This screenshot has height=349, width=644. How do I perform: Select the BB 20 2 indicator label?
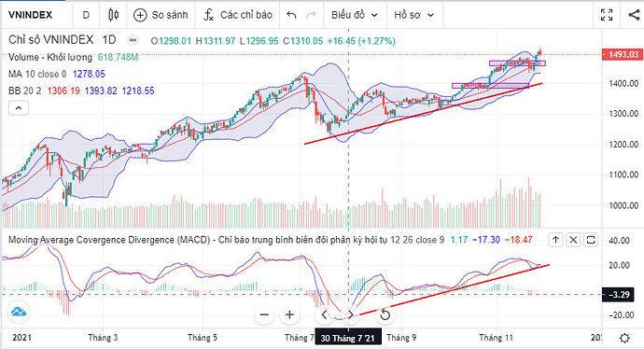(x=25, y=91)
